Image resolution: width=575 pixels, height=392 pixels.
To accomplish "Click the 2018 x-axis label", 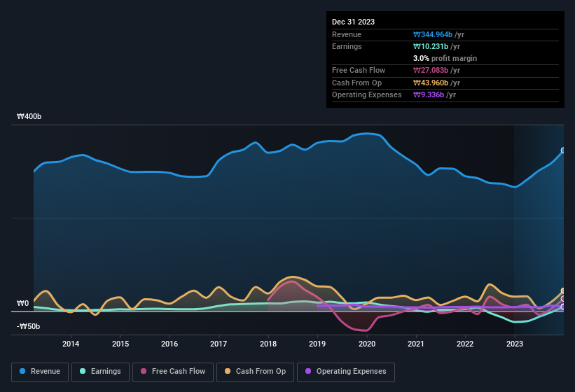I will pyautogui.click(x=268, y=344).
